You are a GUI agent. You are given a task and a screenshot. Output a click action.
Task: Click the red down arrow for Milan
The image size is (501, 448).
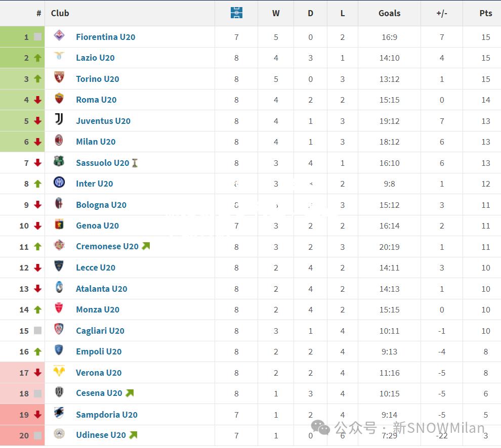pyautogui.click(x=38, y=142)
